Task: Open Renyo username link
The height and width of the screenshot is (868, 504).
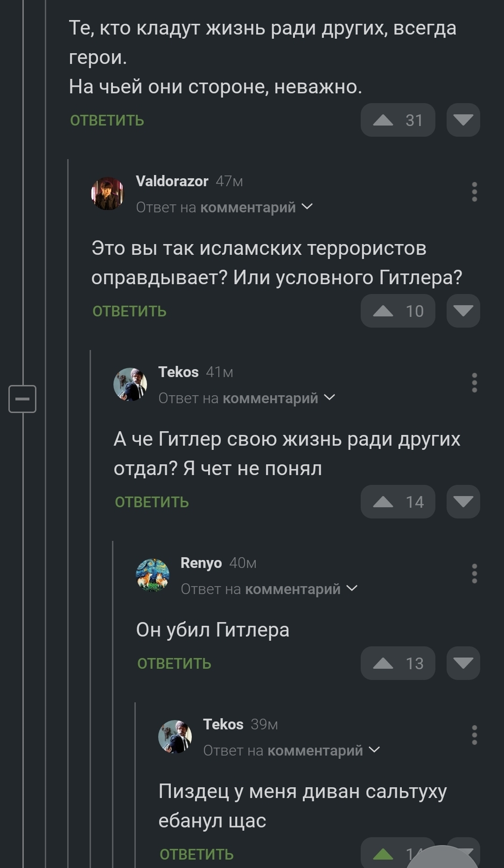Action: pyautogui.click(x=201, y=563)
